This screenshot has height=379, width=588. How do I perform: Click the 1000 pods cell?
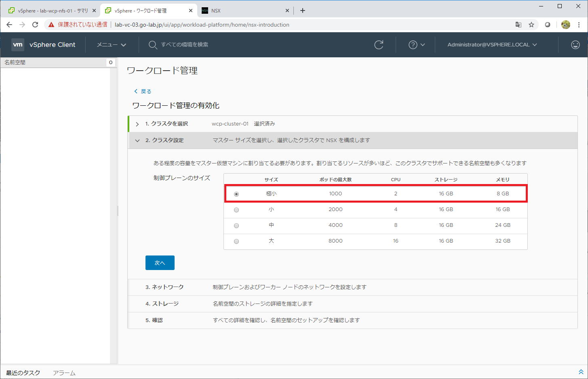coord(335,194)
